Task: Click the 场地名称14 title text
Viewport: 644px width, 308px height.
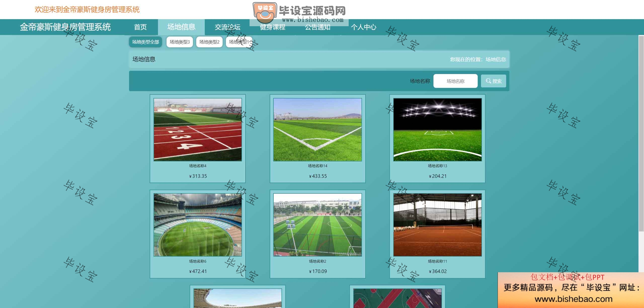Action: 317,166
